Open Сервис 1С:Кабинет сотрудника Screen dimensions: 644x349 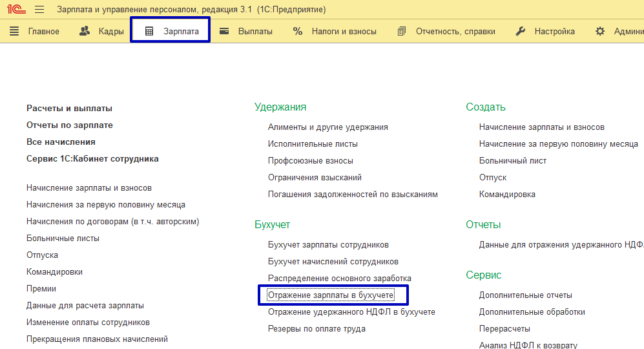(x=92, y=159)
